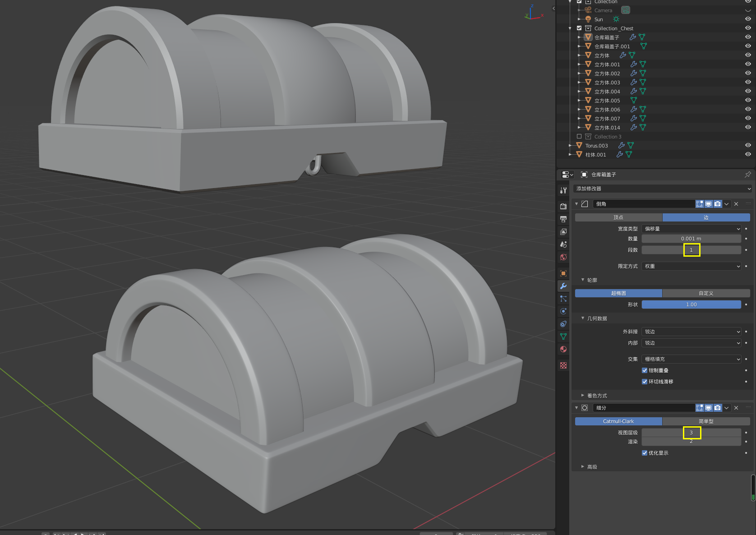The image size is (756, 535).
Task: Open the Modifiers wrench properties tab
Action: [x=563, y=286]
